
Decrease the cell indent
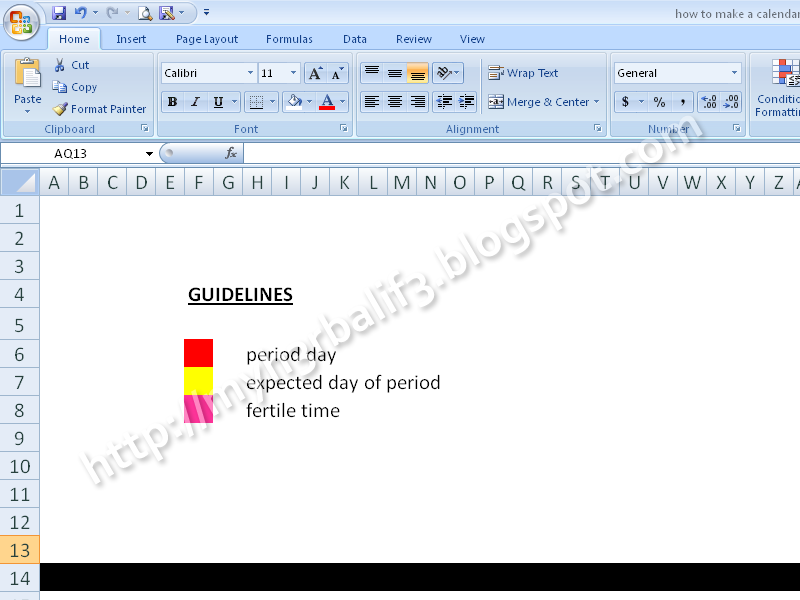(x=444, y=102)
